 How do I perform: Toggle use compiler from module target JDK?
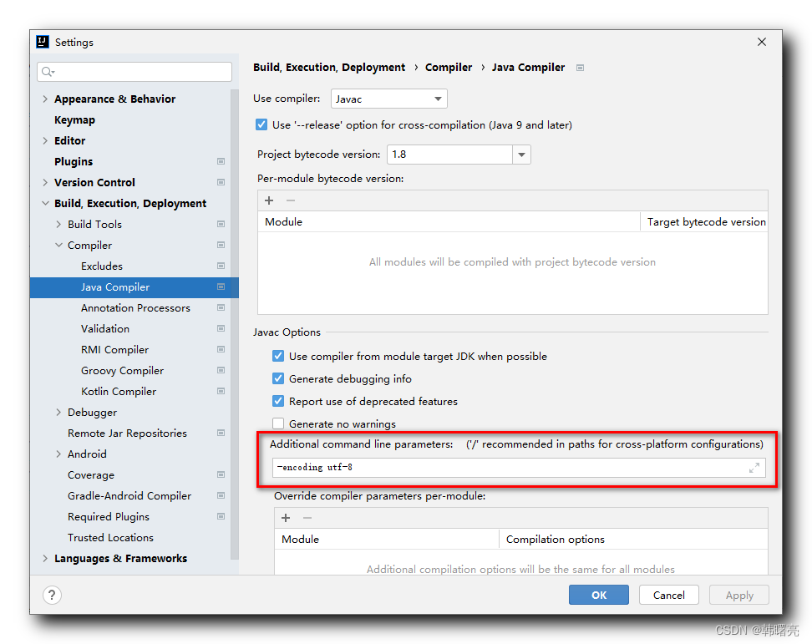(278, 356)
